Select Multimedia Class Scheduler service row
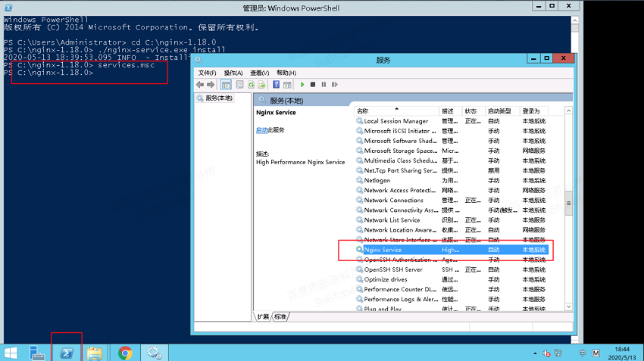The height and width of the screenshot is (361, 644). pos(452,160)
